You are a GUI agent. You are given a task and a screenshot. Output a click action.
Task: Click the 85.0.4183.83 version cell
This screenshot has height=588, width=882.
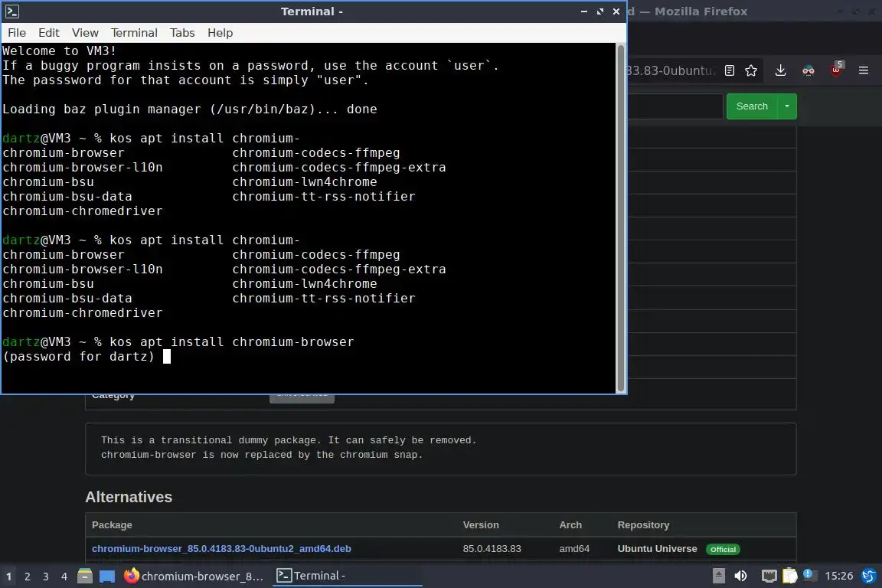click(x=492, y=549)
